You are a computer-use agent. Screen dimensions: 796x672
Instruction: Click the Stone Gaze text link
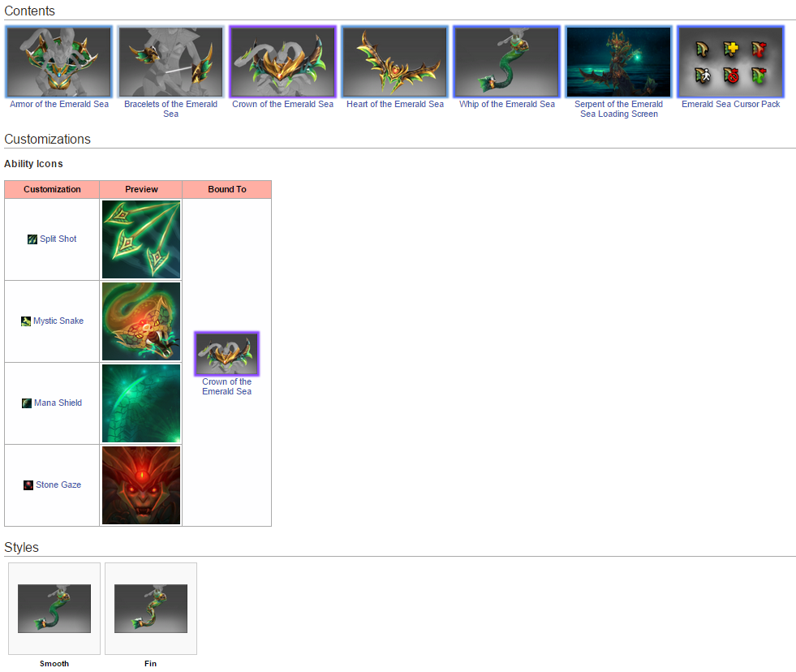tap(58, 485)
